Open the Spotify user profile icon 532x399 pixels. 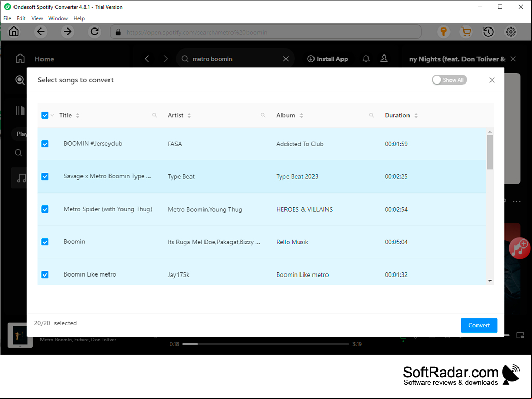(x=384, y=59)
